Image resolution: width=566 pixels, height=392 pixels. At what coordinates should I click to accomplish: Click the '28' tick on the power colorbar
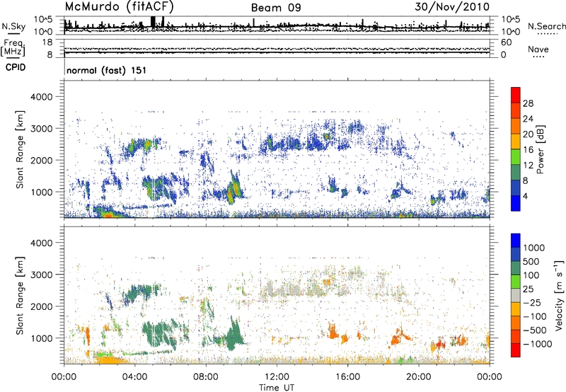(528, 103)
